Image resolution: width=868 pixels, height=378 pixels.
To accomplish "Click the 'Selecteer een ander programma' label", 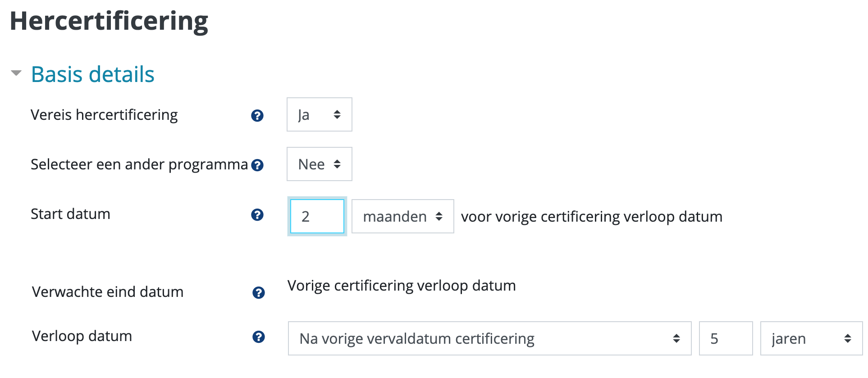I will pyautogui.click(x=139, y=165).
